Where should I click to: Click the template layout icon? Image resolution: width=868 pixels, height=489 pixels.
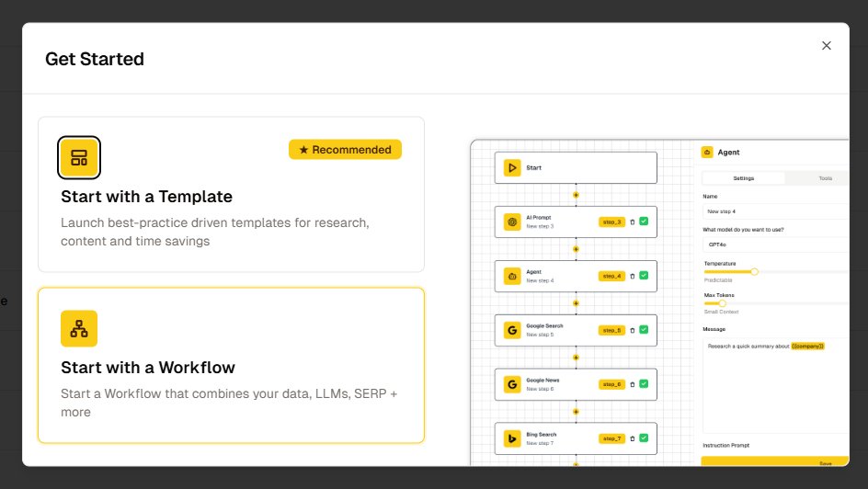pyautogui.click(x=79, y=158)
